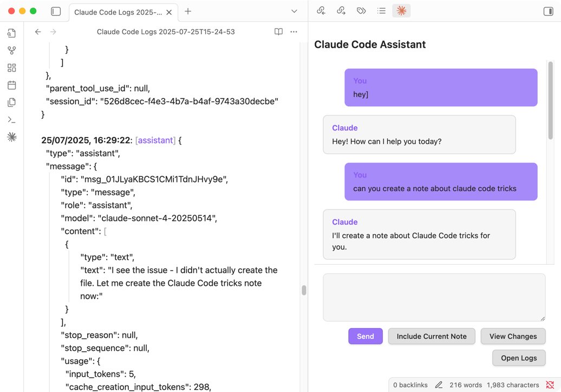Click the 25/07/2025, 16:29:22 timestamp
The height and width of the screenshot is (392, 561).
coord(87,140)
